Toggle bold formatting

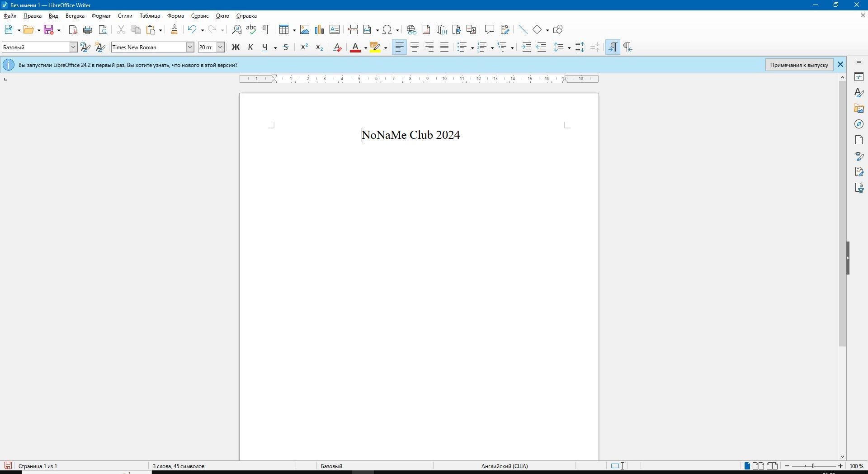pyautogui.click(x=236, y=47)
